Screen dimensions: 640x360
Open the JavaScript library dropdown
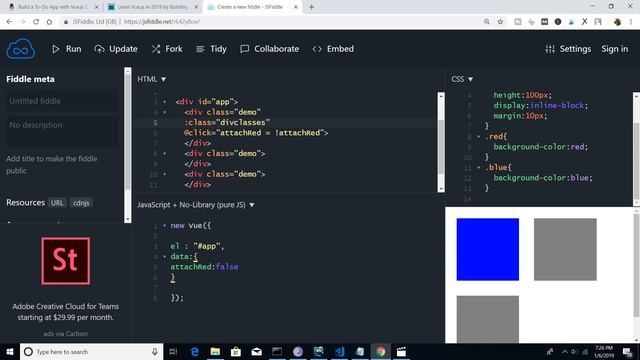[x=196, y=205]
